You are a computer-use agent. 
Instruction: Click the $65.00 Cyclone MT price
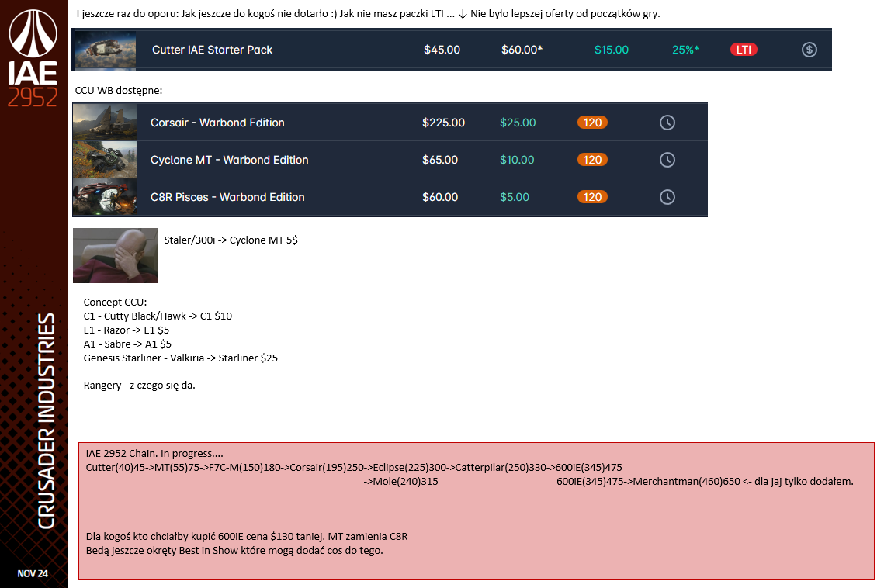tap(440, 161)
